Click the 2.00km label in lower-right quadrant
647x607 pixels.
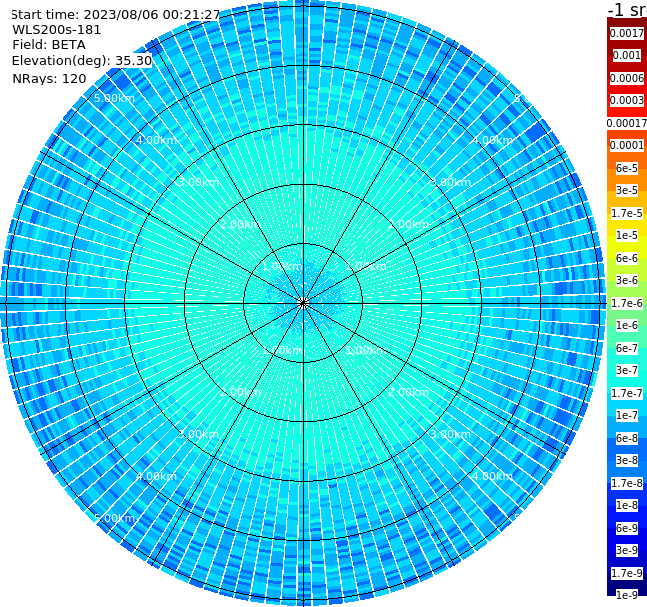coord(408,392)
